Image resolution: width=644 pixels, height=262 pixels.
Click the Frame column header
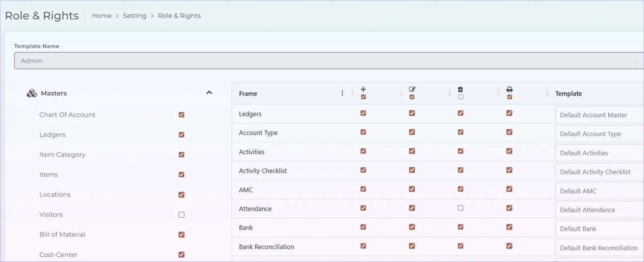[x=248, y=94]
